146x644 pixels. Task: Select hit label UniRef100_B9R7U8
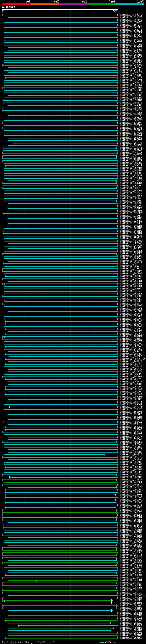131,75
